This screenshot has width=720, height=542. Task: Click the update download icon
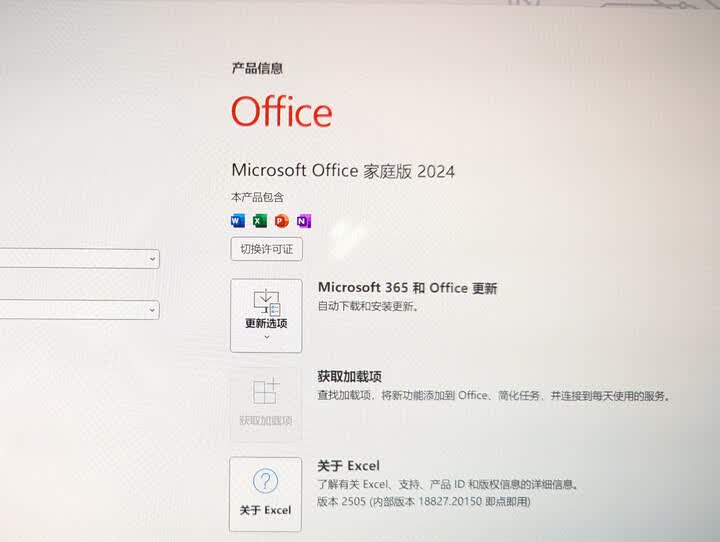click(266, 302)
